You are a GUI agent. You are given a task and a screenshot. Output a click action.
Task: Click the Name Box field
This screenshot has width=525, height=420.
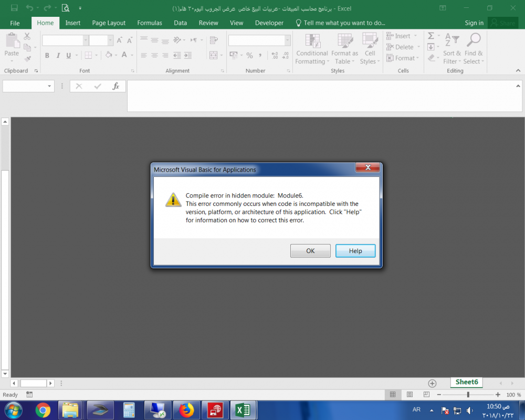(25, 86)
